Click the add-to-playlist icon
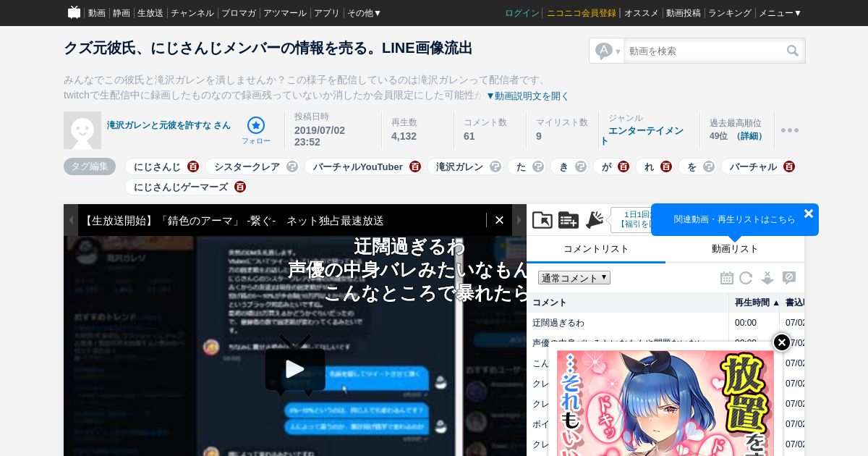Image resolution: width=868 pixels, height=456 pixels. click(x=569, y=220)
